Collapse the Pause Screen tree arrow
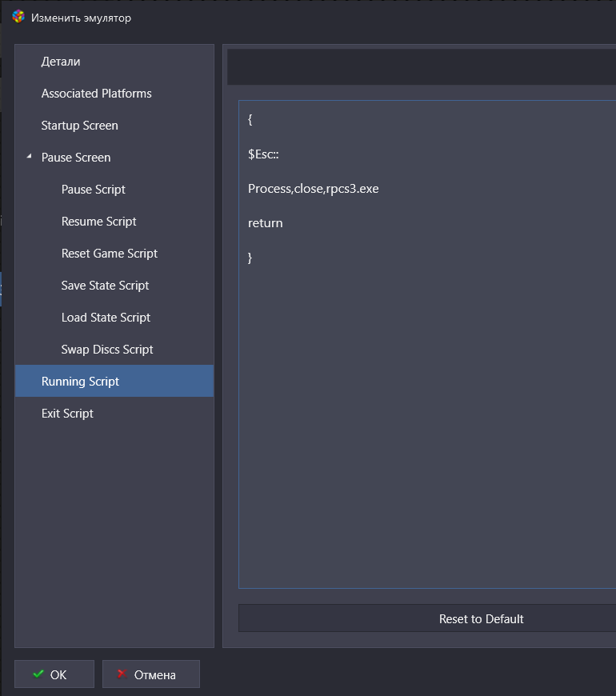The image size is (616, 696). pyautogui.click(x=30, y=156)
